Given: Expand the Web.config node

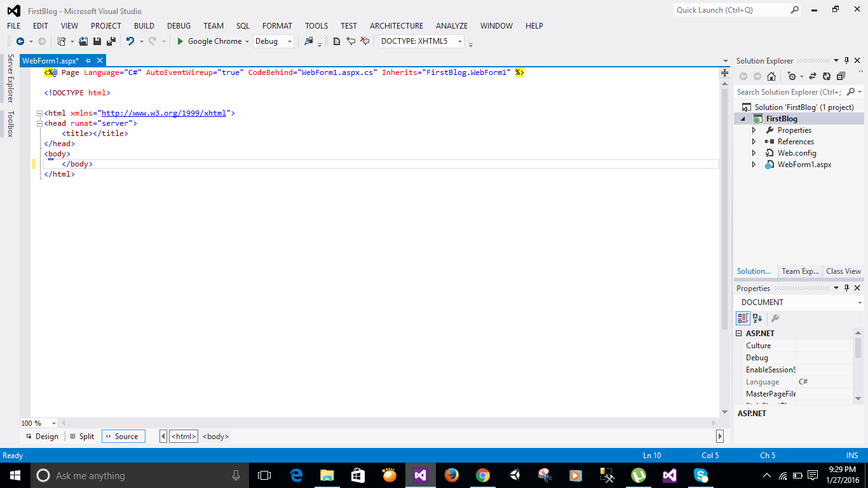Looking at the screenshot, I should coord(754,153).
